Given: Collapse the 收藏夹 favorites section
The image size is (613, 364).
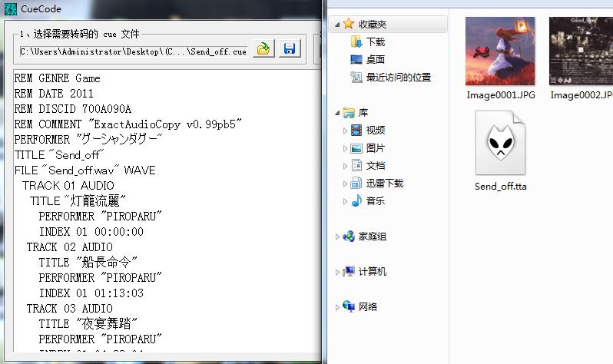Looking at the screenshot, I should 337,25.
